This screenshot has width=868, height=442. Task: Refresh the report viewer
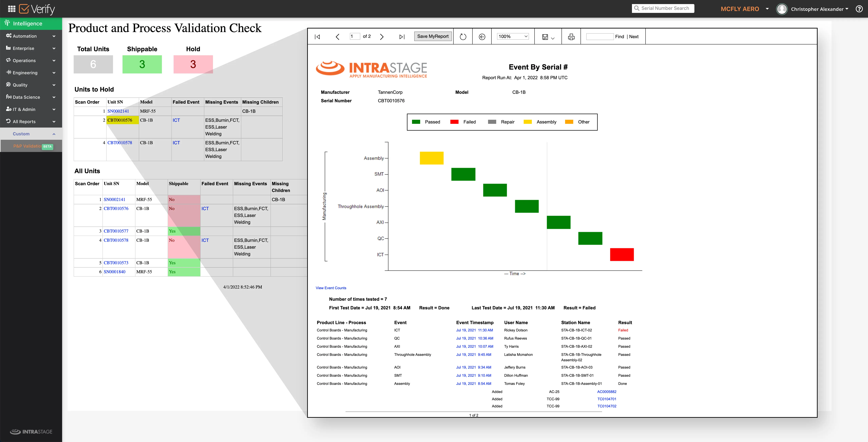pos(463,37)
